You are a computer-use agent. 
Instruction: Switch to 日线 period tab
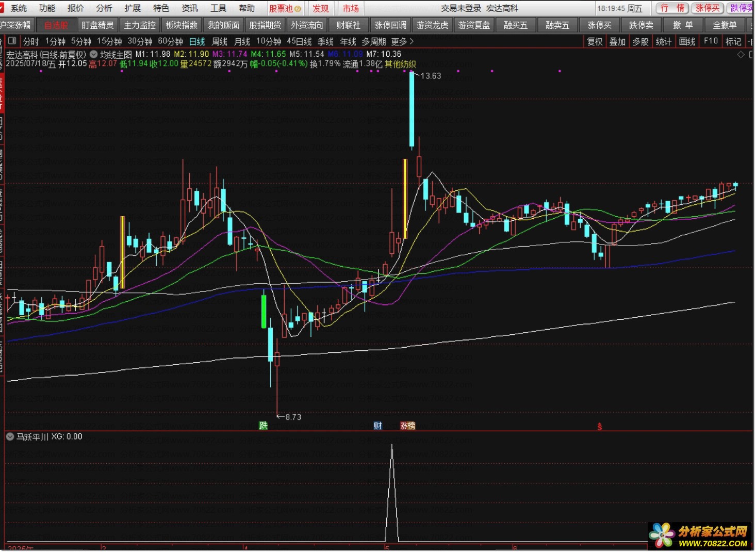[x=197, y=41]
